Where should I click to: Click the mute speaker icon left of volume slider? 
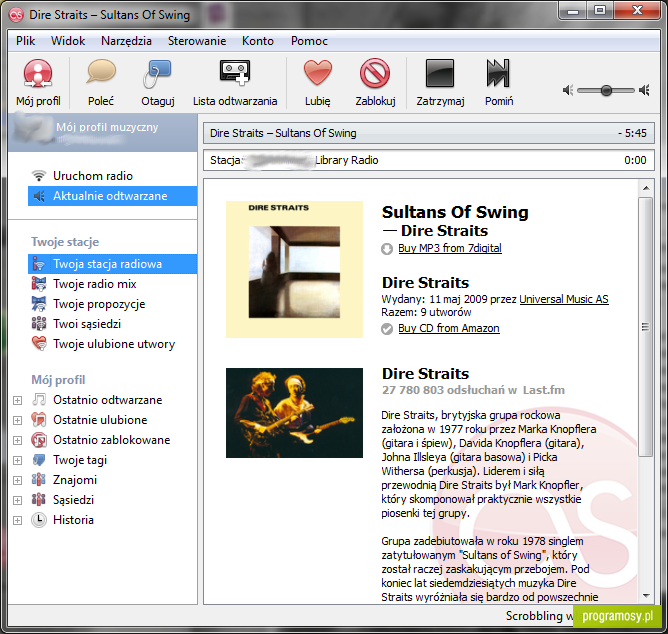tap(567, 90)
